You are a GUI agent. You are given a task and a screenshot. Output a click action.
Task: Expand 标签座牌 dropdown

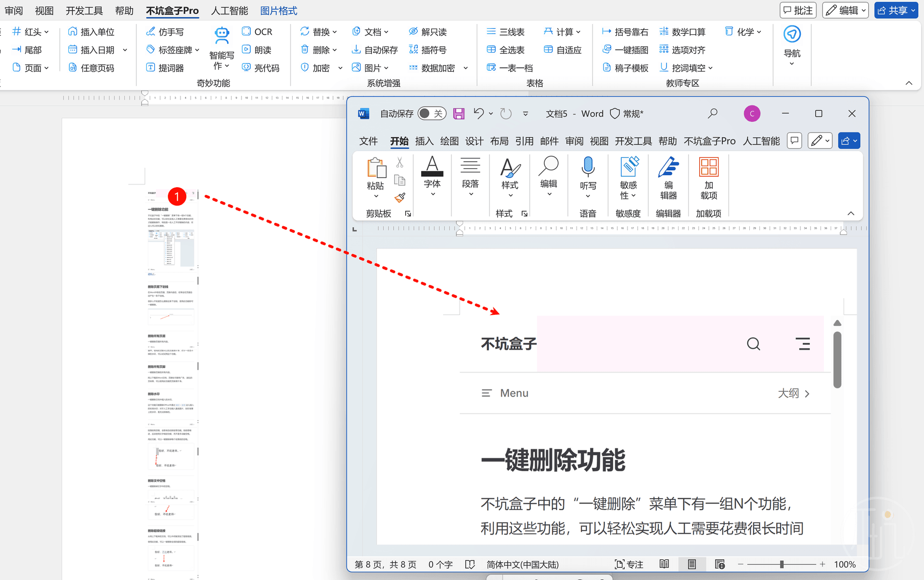click(197, 50)
